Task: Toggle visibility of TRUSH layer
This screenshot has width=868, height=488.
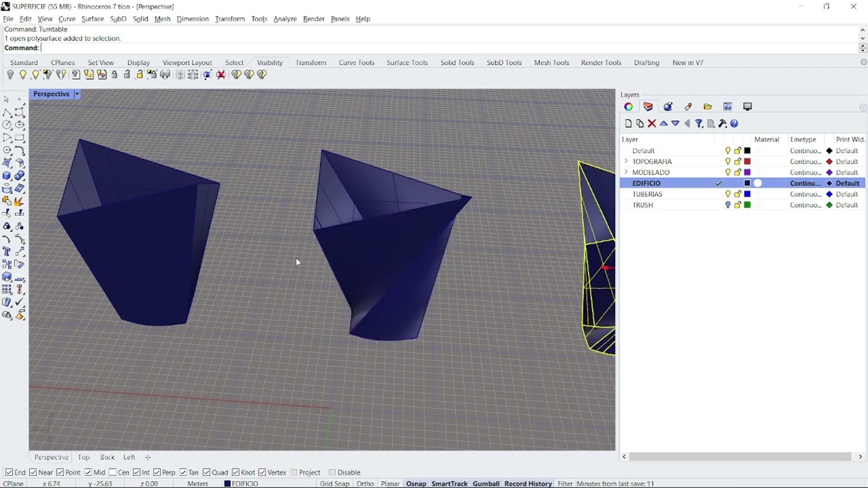Action: pos(728,205)
